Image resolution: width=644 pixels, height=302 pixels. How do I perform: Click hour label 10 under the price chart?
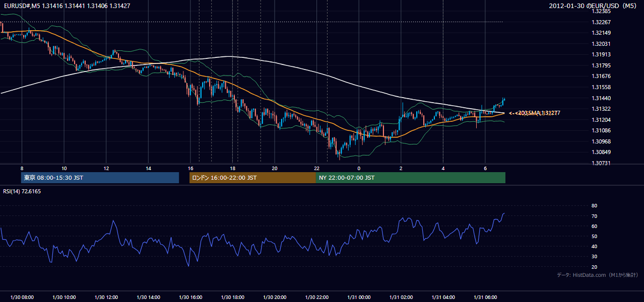click(x=64, y=168)
